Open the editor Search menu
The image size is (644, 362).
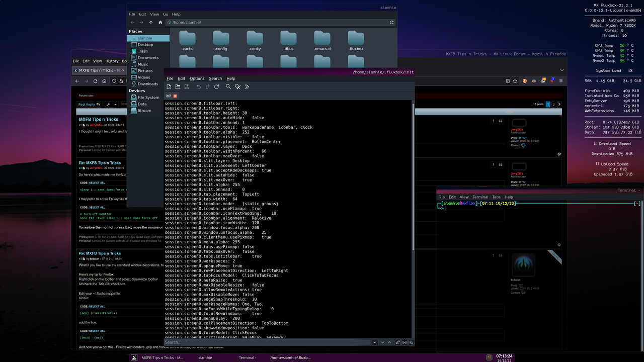click(215, 78)
